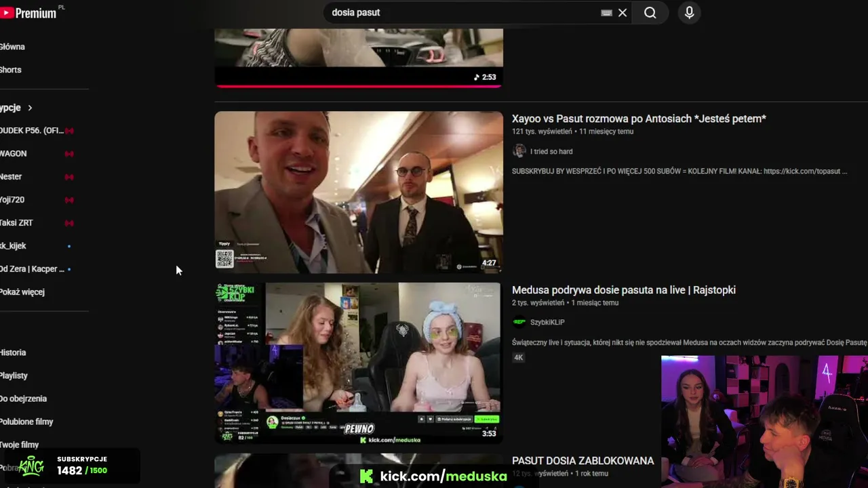The image size is (868, 488).
Task: Open the Yoji720 subscription channel
Action: 12,200
